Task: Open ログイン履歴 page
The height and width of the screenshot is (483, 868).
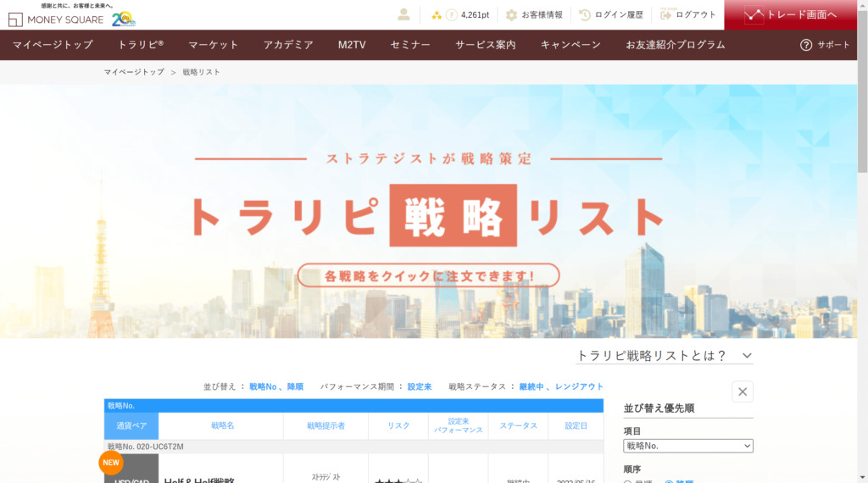Action: 619,15
